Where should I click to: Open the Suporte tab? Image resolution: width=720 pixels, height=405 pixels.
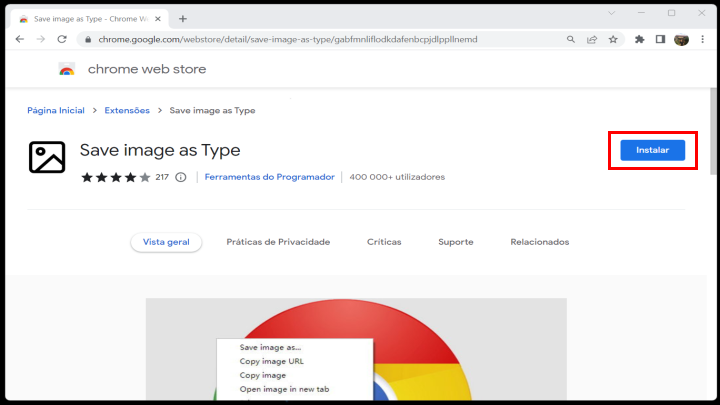coord(456,242)
